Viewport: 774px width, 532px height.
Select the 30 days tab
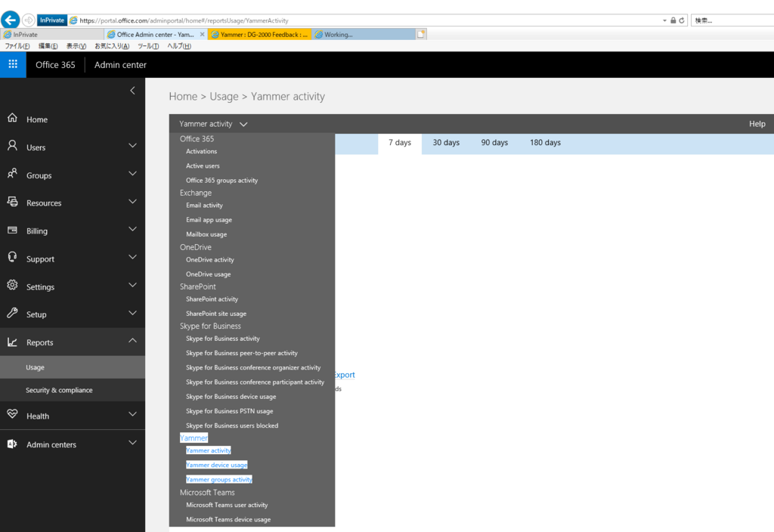tap(446, 143)
